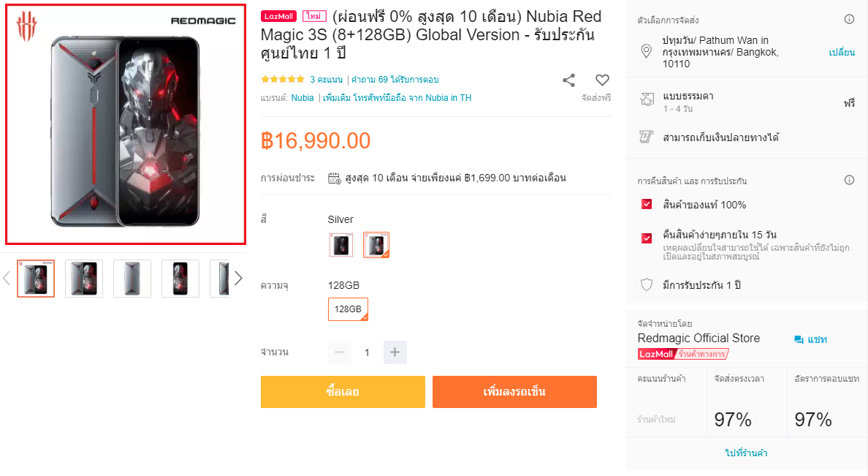Viewport: 868px width, 476px height.
Task: Add product to wishlist with heart icon
Action: pyautogui.click(x=602, y=80)
